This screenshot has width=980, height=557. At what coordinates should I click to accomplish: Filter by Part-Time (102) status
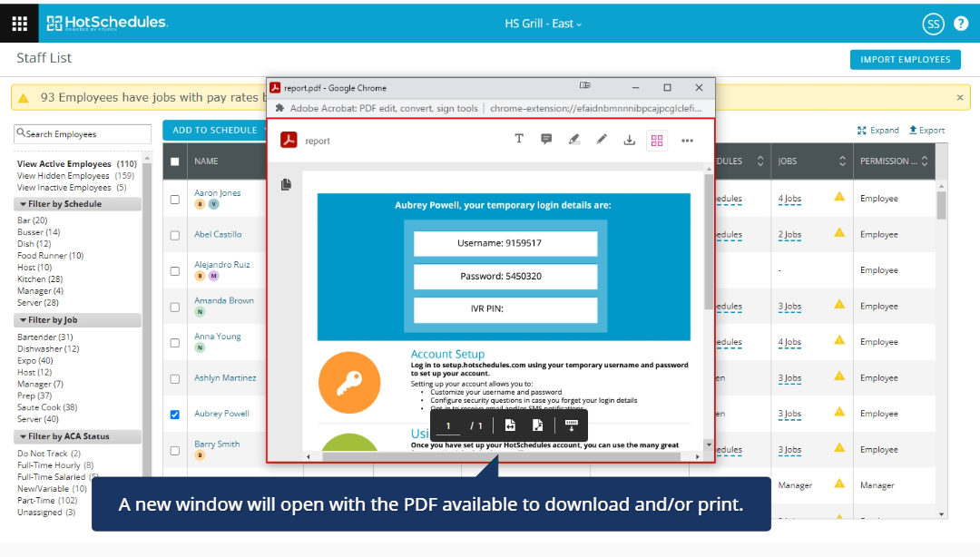[x=47, y=501]
